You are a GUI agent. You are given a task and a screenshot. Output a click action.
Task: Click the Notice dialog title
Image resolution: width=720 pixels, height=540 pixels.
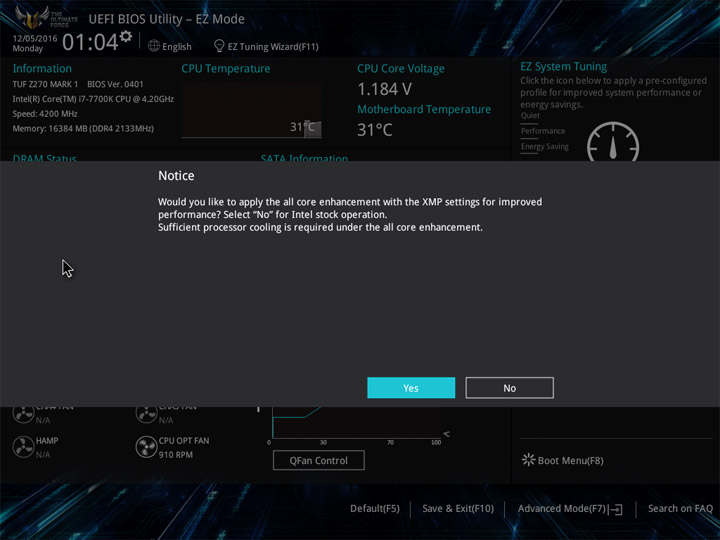pyautogui.click(x=176, y=175)
